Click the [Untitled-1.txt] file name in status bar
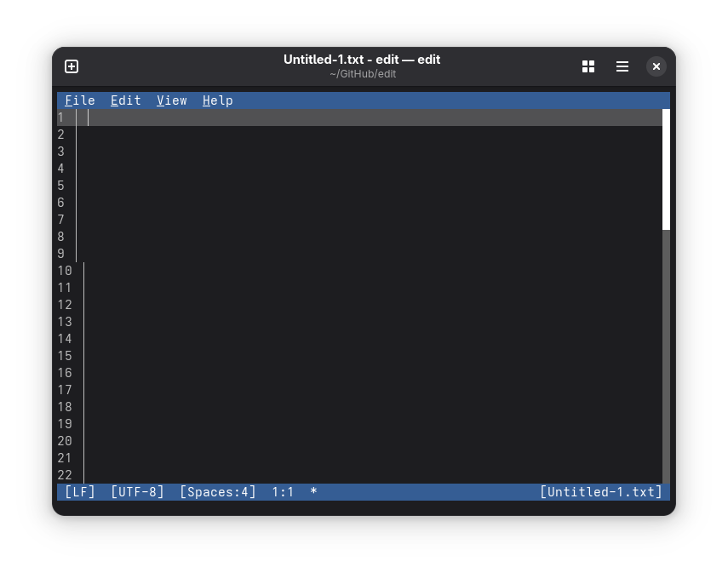 [601, 492]
